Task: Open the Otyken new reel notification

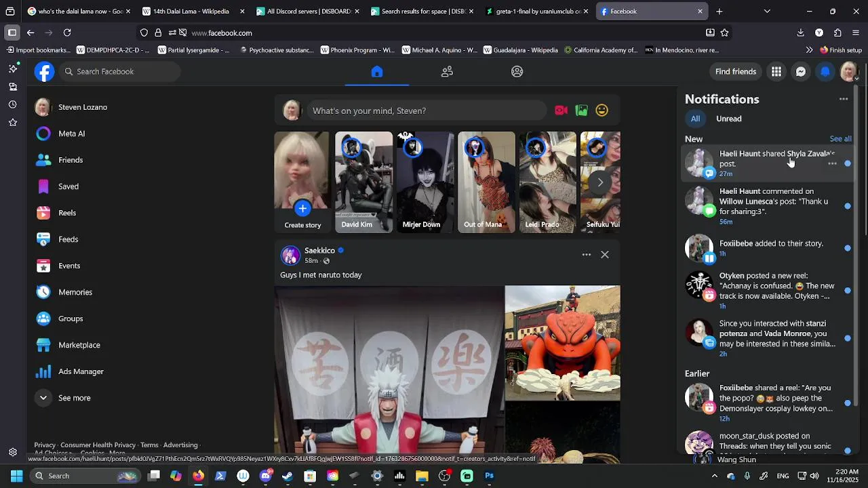Action: [767, 290]
